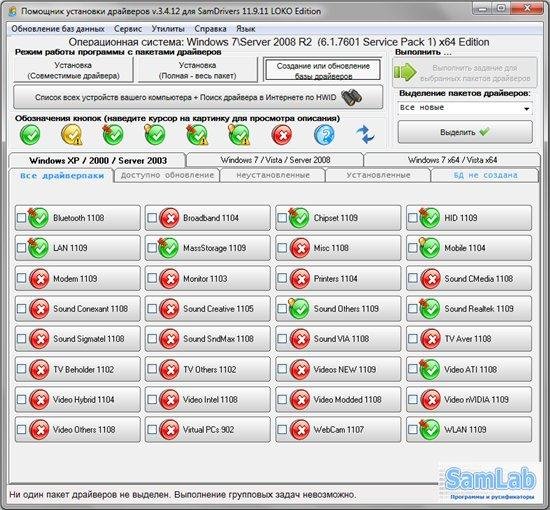The width and height of the screenshot is (550, 510).
Task: Open the Утилиты menu
Action: (x=168, y=29)
